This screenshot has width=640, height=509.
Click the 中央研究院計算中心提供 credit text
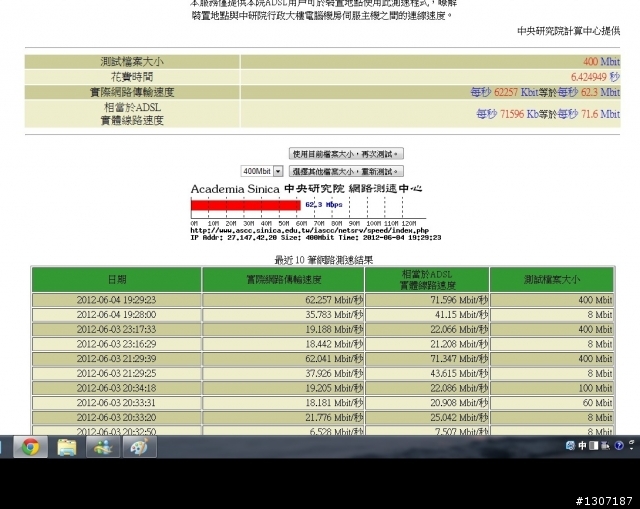[569, 31]
